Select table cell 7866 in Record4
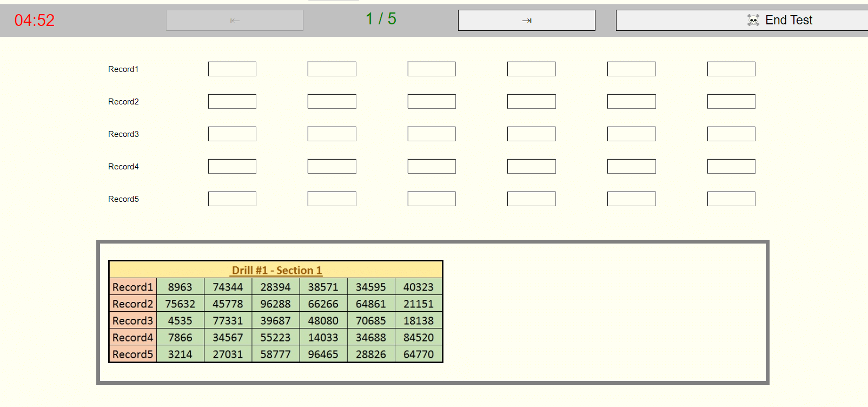 click(x=180, y=337)
